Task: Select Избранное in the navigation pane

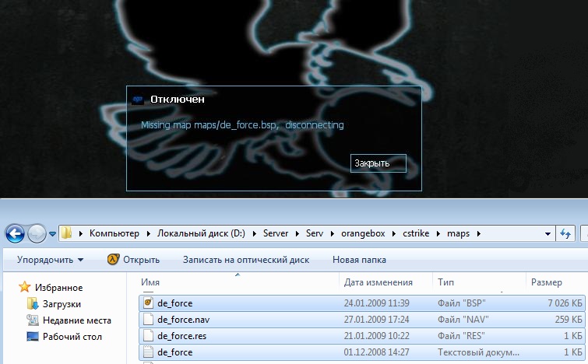Action: coord(59,288)
